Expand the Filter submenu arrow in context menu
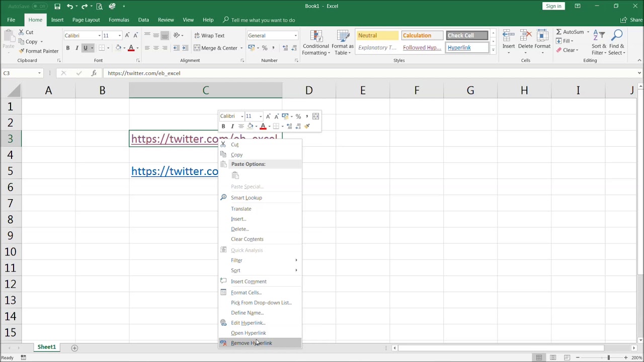This screenshot has height=362, width=644. pos(296,260)
